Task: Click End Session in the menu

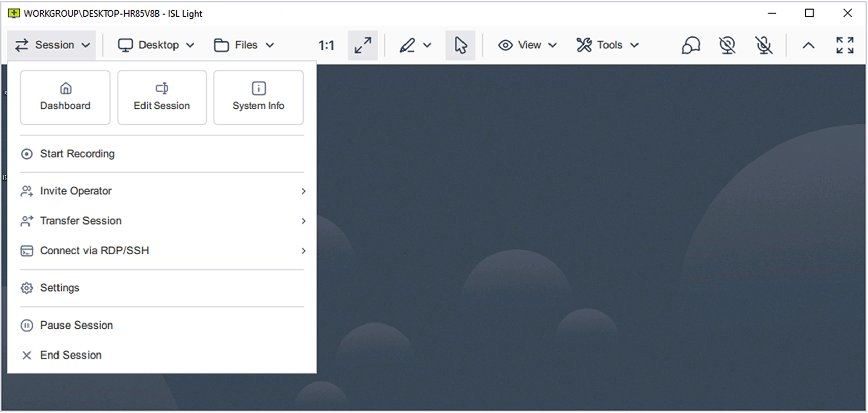Action: coord(71,355)
